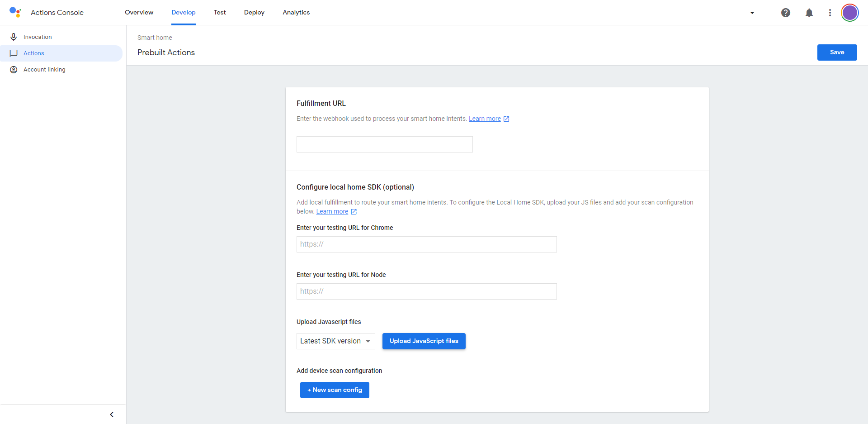Viewport: 868px width, 424px height.
Task: Click the 'Smart home' breadcrumb text
Action: 155,38
